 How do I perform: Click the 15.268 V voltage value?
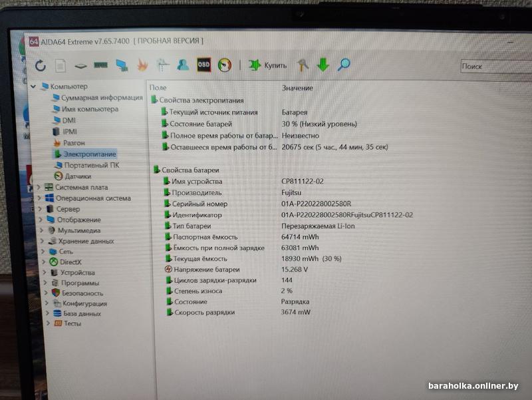(295, 270)
